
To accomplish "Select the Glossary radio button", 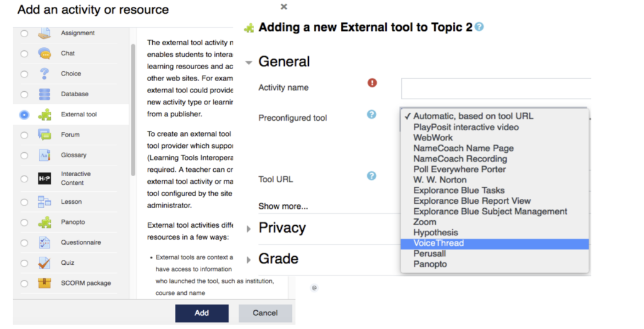I will [x=25, y=155].
